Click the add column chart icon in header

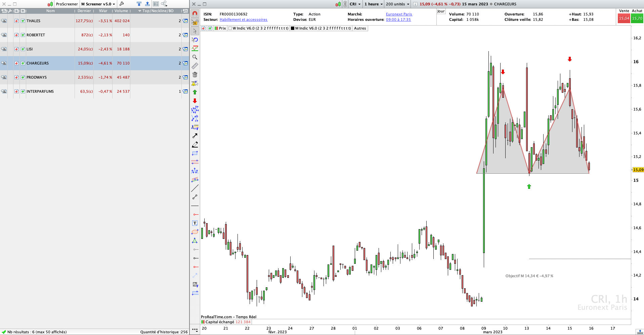(185, 11)
